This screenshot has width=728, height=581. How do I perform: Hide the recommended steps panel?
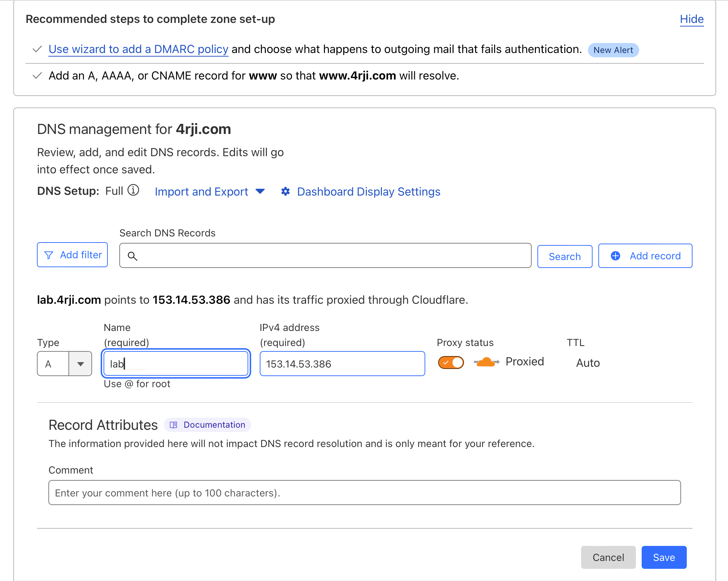click(x=691, y=19)
